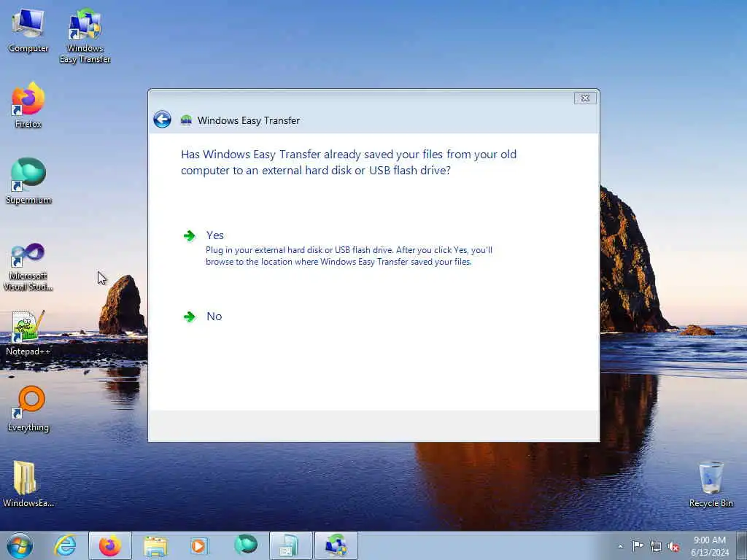The height and width of the screenshot is (560, 747).
Task: Show hidden system tray icons
Action: (x=620, y=547)
